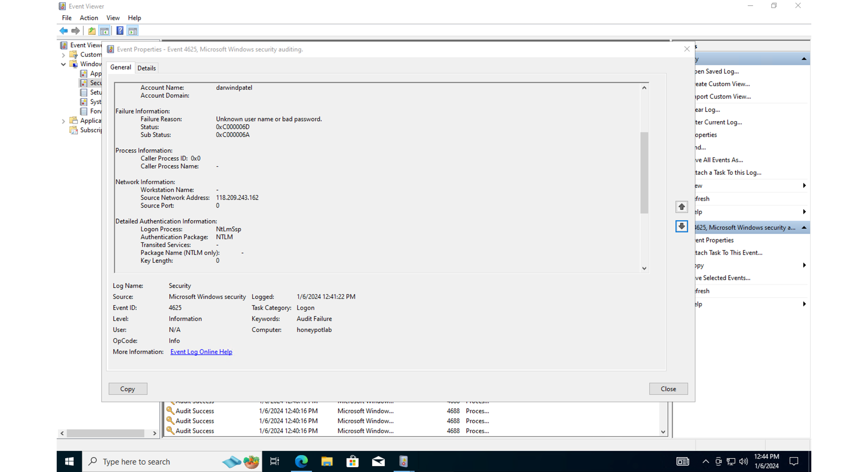Open the Event Log Online Help link
The width and height of the screenshot is (868, 472).
coord(201,352)
